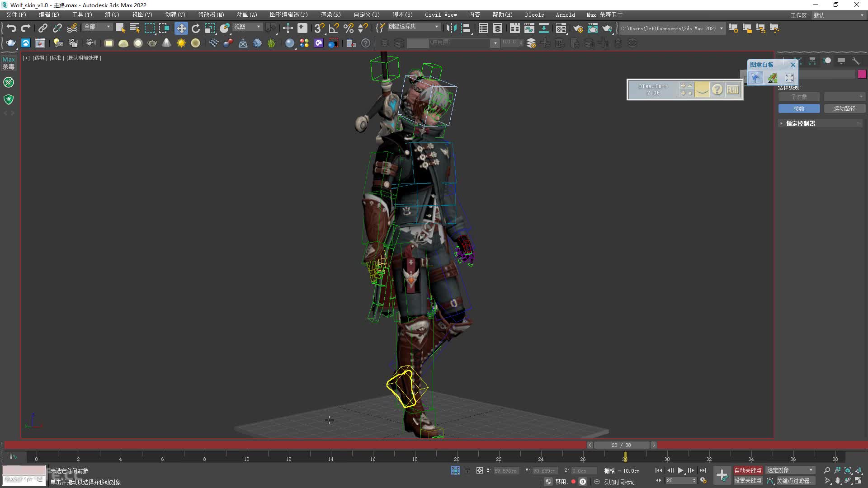Click the Bind to Space Warp icon
This screenshot has height=488, width=868.
(x=71, y=28)
